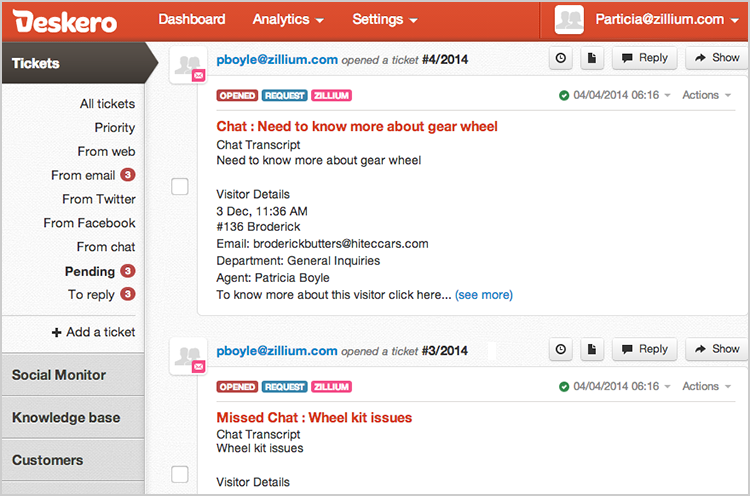This screenshot has height=496, width=750.
Task: Filter tickets From Twitter
Action: 99,199
